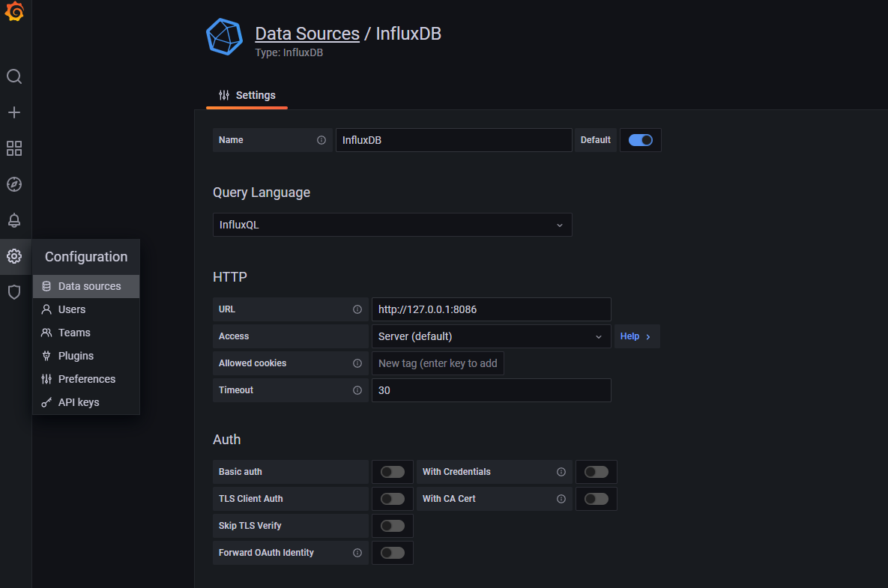Enable the TLS Client Auth toggle
888x588 pixels.
tap(393, 499)
